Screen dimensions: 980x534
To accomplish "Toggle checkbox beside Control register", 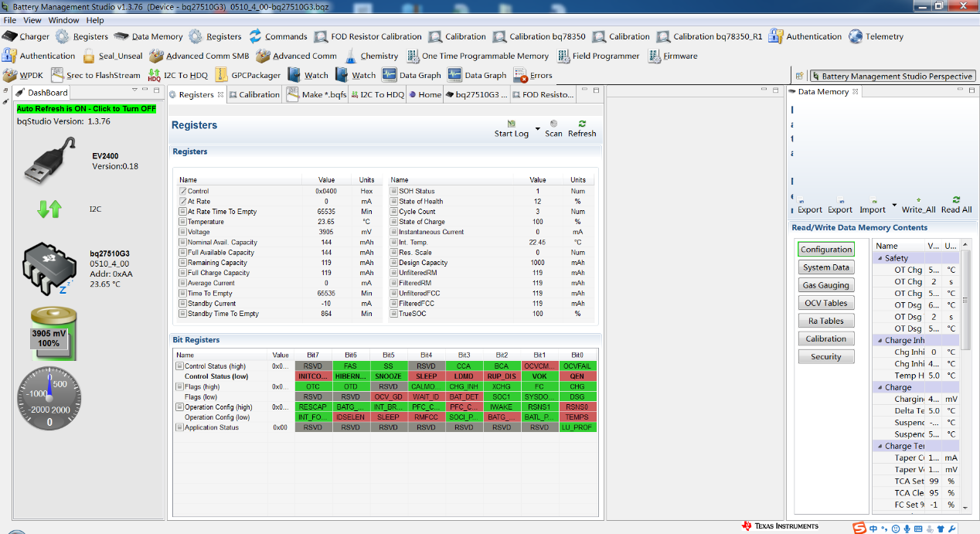I will (183, 191).
